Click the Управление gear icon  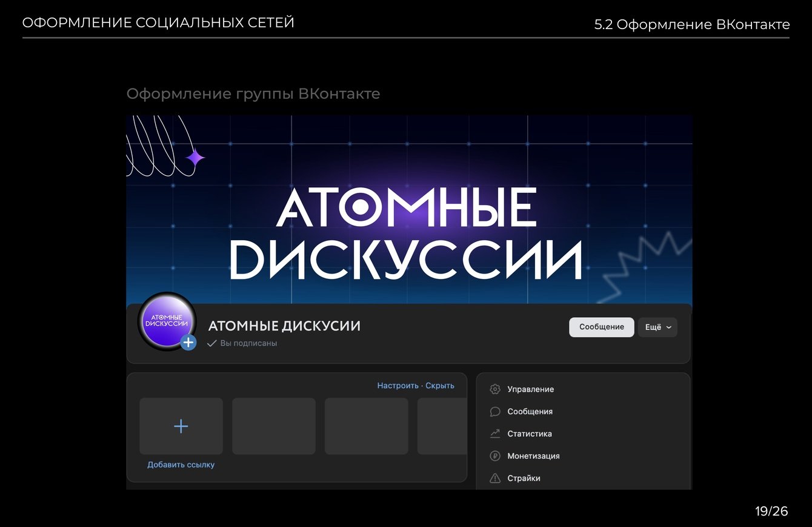(x=495, y=389)
